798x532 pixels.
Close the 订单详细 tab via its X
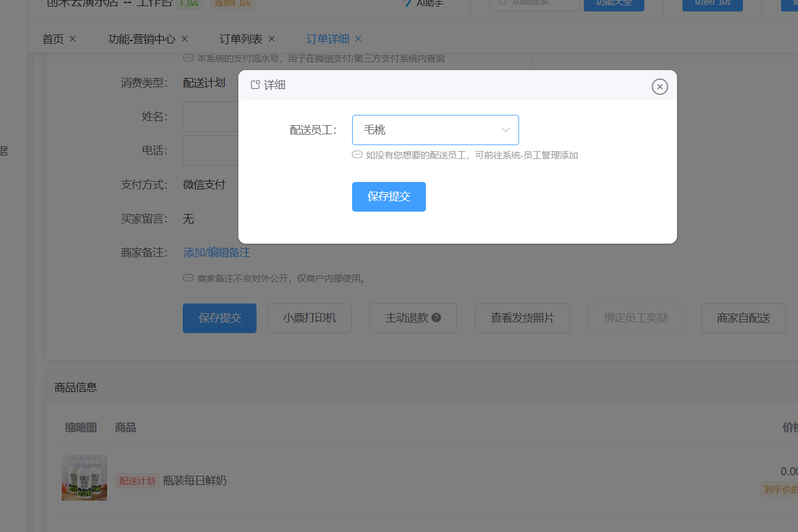click(x=358, y=39)
